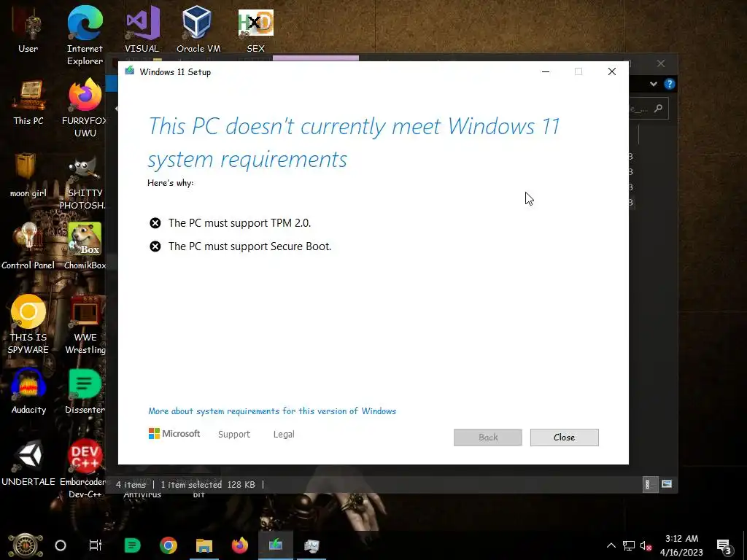Open the network tray icon
747x560 pixels.
(x=629, y=545)
